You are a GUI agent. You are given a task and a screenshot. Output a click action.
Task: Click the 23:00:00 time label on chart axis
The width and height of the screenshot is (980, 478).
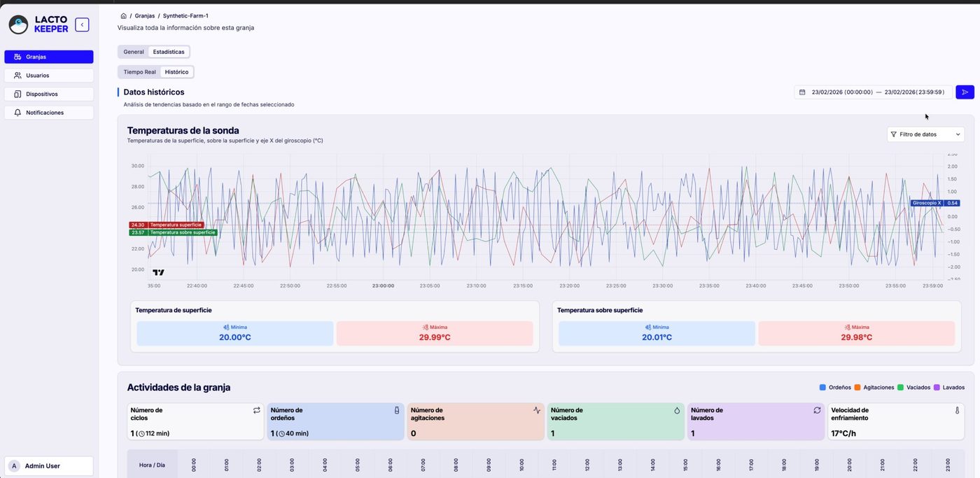coord(383,286)
